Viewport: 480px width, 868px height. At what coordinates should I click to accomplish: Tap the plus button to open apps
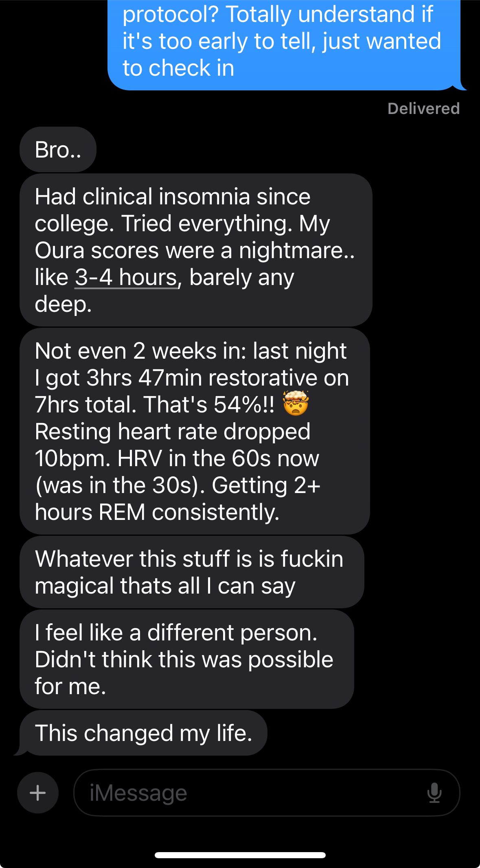coord(38,793)
